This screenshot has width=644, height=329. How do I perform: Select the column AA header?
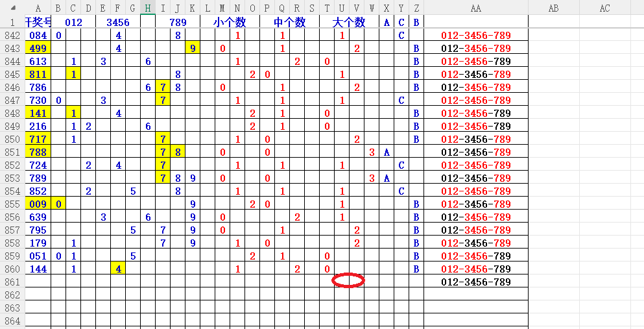475,8
